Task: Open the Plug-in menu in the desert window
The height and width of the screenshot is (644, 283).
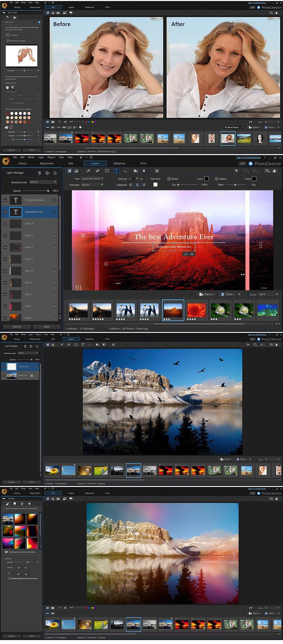Action: (x=51, y=157)
